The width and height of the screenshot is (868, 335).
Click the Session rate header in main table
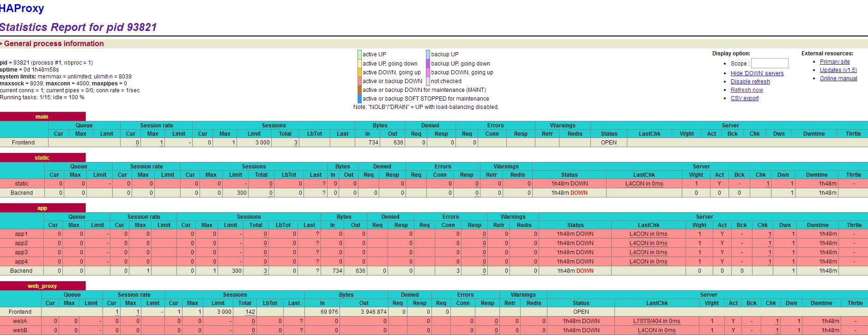click(x=157, y=126)
